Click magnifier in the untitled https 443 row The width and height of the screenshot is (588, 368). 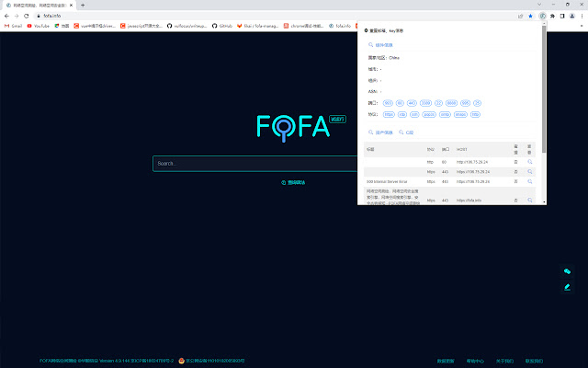click(530, 172)
